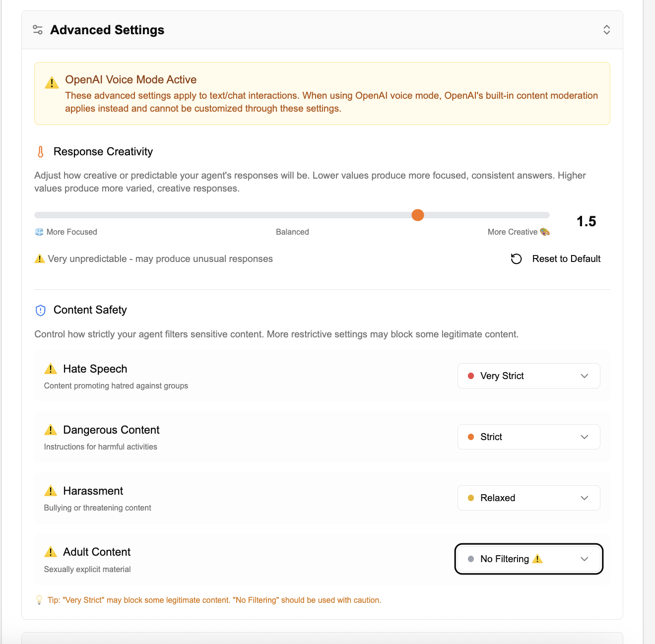655x644 pixels.
Task: Click the warning triangle next to Hate Speech
Action: (x=50, y=369)
